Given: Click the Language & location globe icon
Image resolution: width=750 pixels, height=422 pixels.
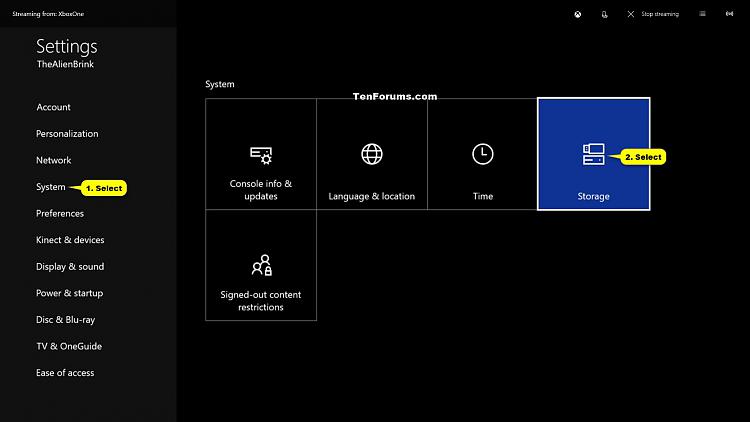Looking at the screenshot, I should point(372,154).
